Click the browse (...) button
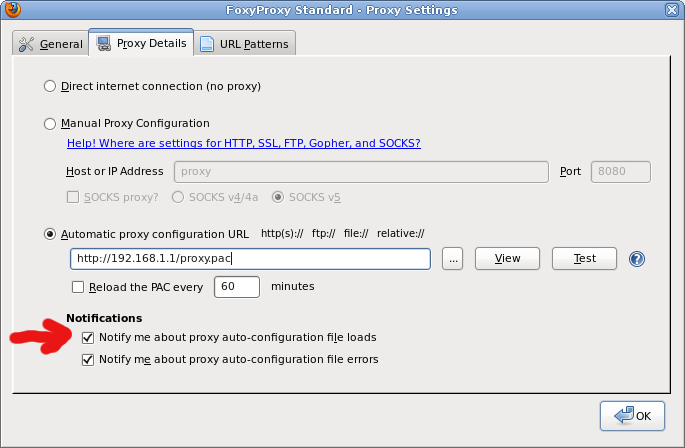The width and height of the screenshot is (685, 448). [x=453, y=258]
